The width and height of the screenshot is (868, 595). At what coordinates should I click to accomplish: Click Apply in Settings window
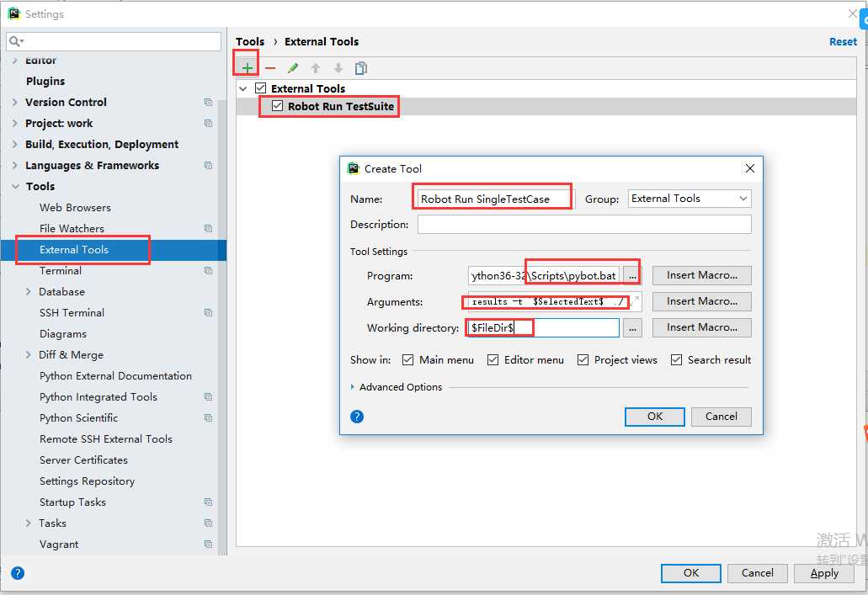823,573
